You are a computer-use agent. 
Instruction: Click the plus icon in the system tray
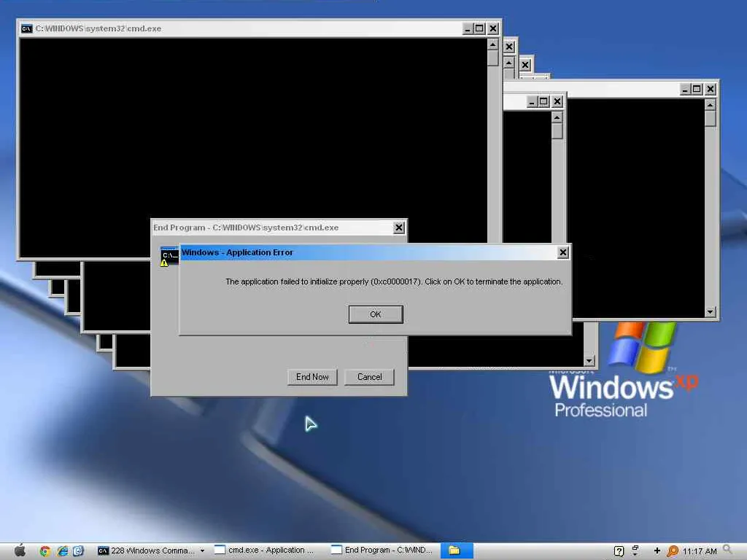pos(657,551)
